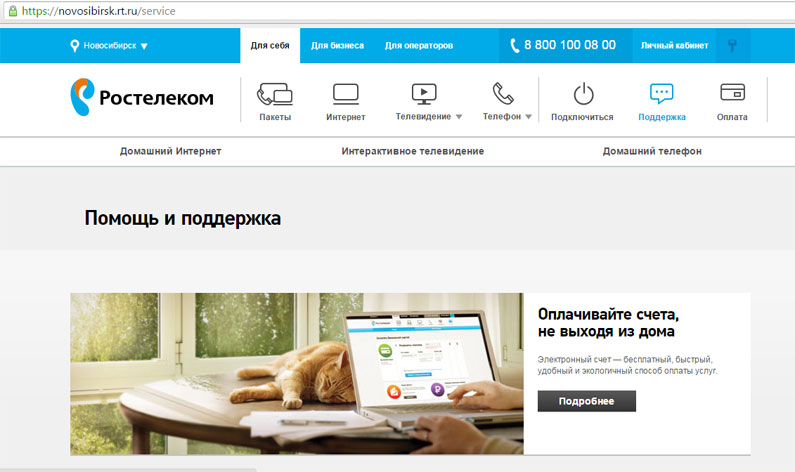
Task: Click the Оплата card icon
Action: click(x=732, y=93)
